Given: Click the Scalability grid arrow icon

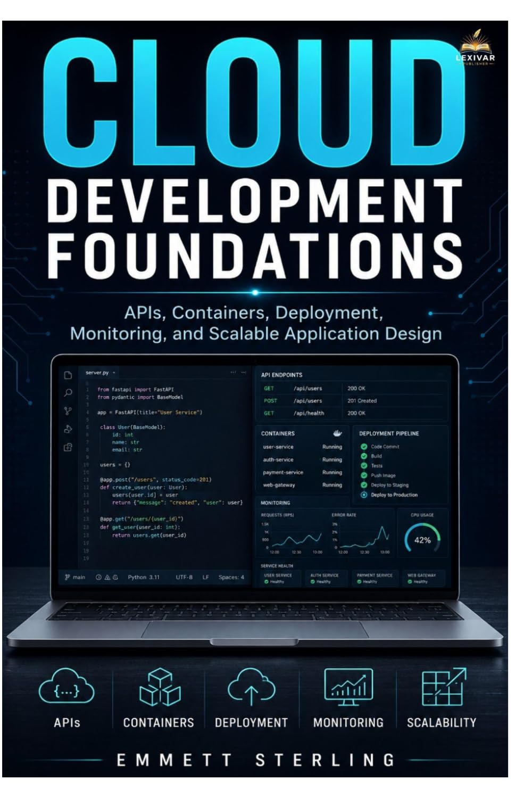Looking at the screenshot, I should coord(443,687).
